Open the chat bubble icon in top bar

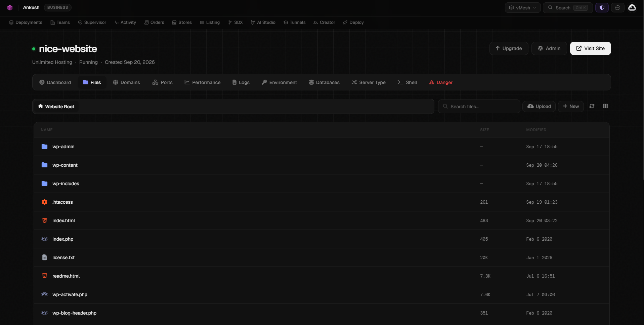click(617, 8)
